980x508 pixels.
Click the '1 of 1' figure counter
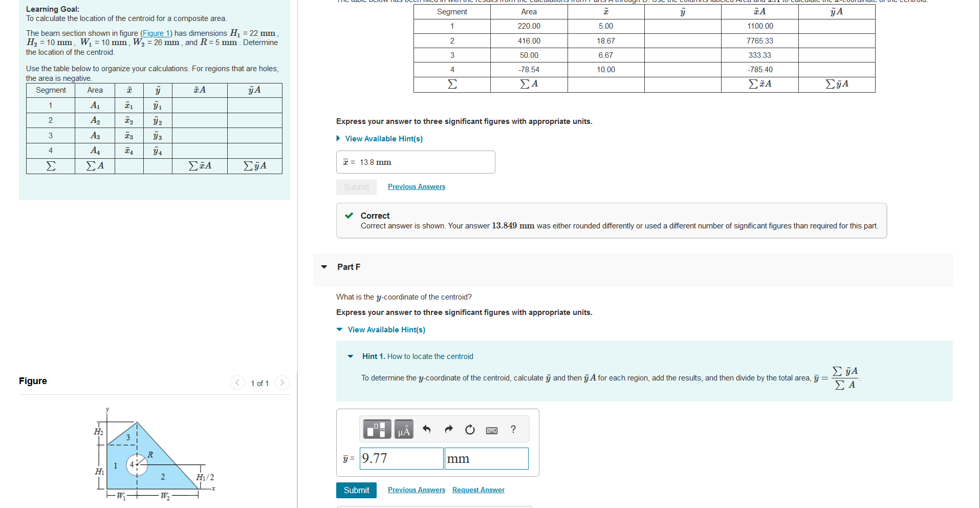pos(259,383)
